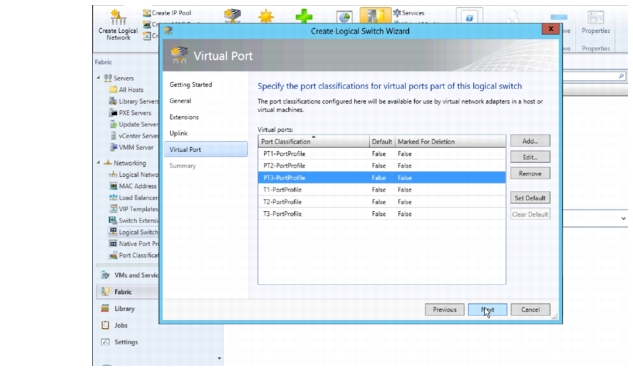
Task: Select the T2-PortProfile row
Action: (x=382, y=202)
